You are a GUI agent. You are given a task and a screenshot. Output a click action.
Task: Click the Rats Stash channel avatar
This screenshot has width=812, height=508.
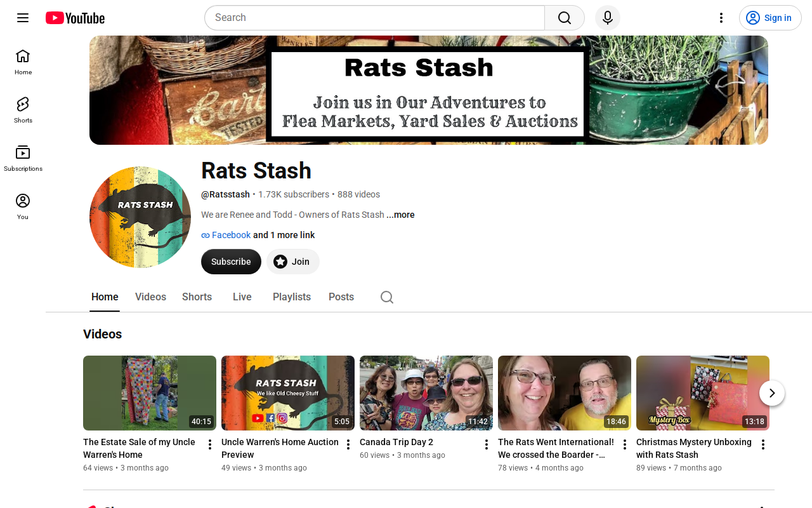[140, 217]
